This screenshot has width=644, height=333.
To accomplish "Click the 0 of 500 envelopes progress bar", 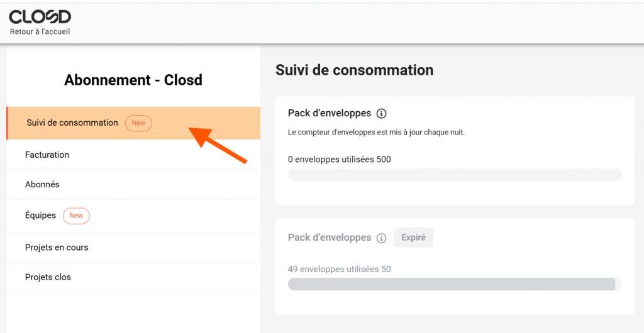I will point(454,175).
